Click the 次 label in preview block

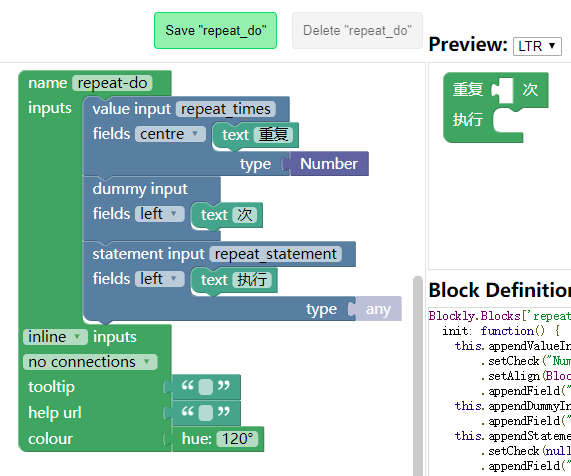[530, 90]
